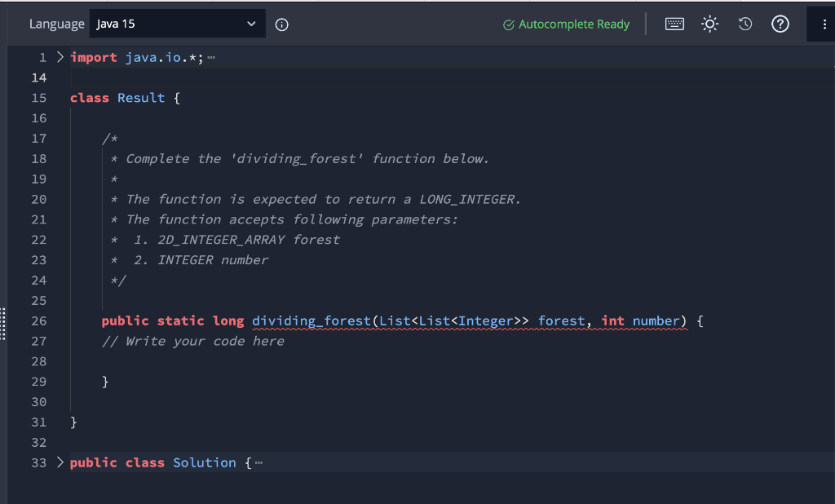
Task: Click the red-underlined dividing_forest function name
Action: pyautogui.click(x=311, y=321)
